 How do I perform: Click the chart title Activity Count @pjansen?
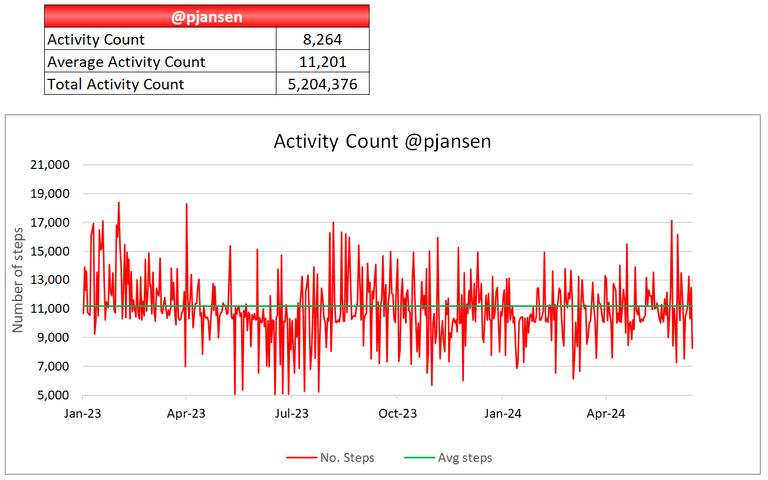(382, 142)
